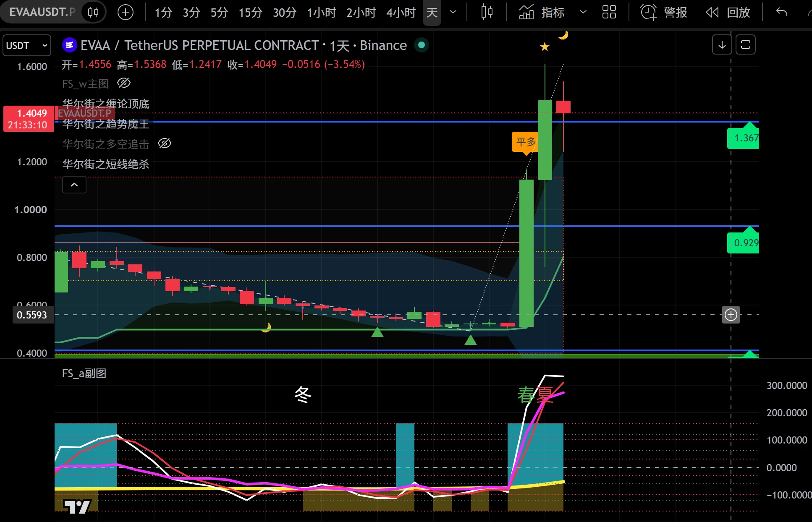Open the EVAAUSDT.P symbol search

(x=42, y=12)
